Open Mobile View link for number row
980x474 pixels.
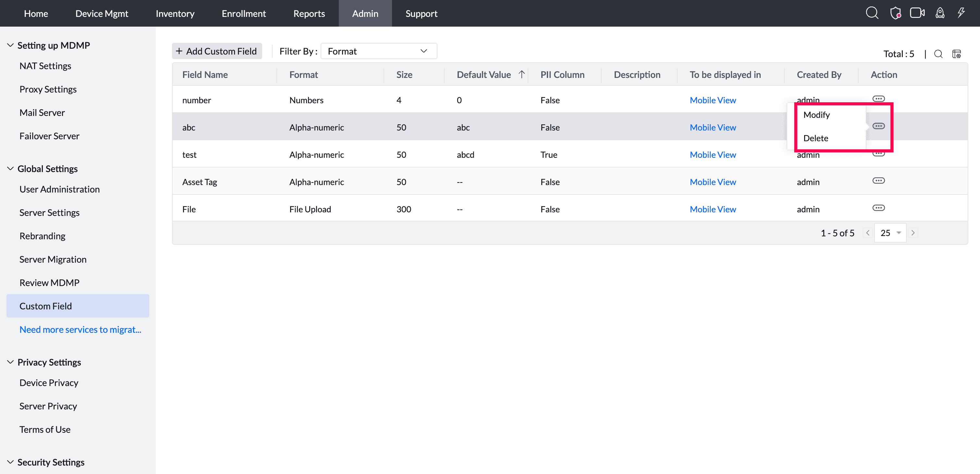[713, 100]
